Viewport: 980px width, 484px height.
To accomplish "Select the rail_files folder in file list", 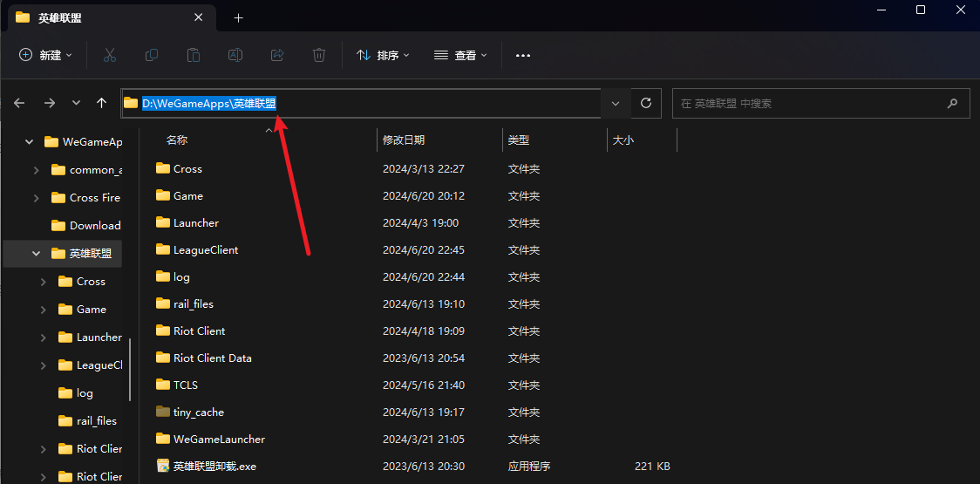I will [194, 303].
